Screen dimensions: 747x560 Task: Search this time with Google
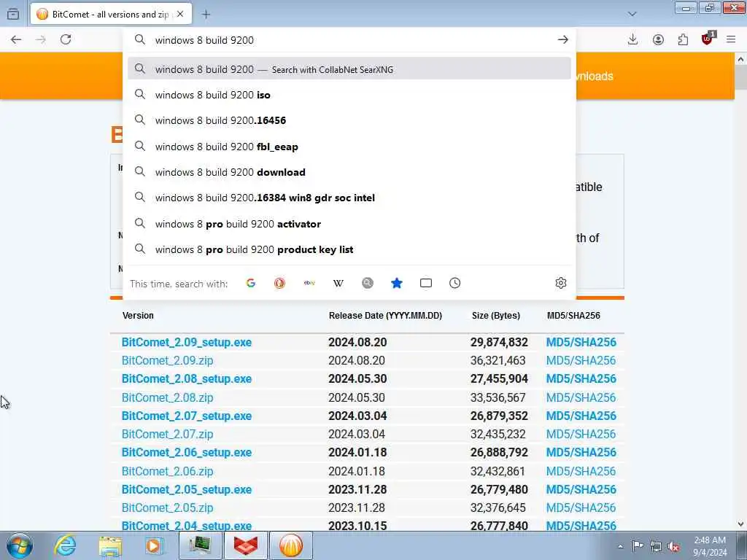click(251, 284)
